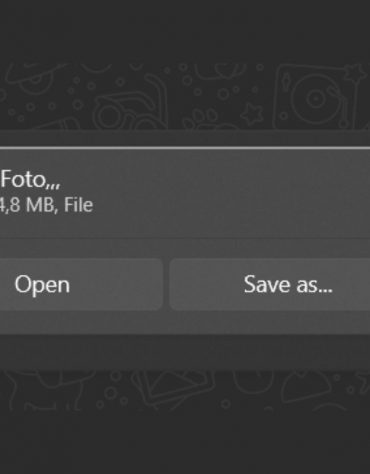
Task: Click the dark band below the file card
Action: (185, 352)
